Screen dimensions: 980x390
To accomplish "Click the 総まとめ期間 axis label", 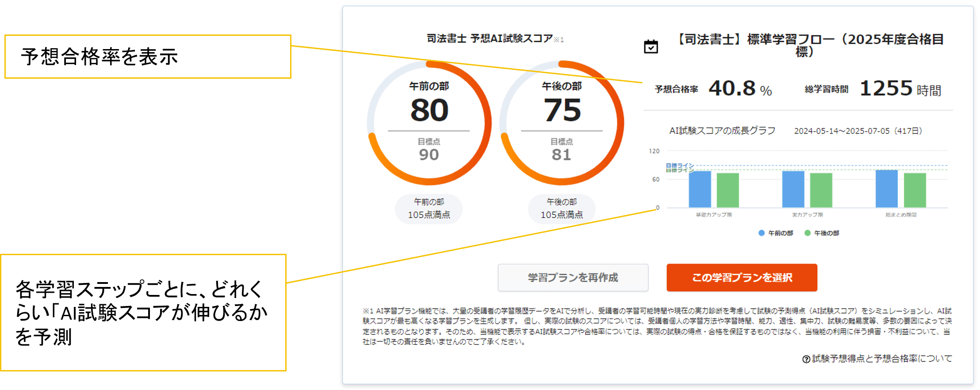I will tap(901, 215).
